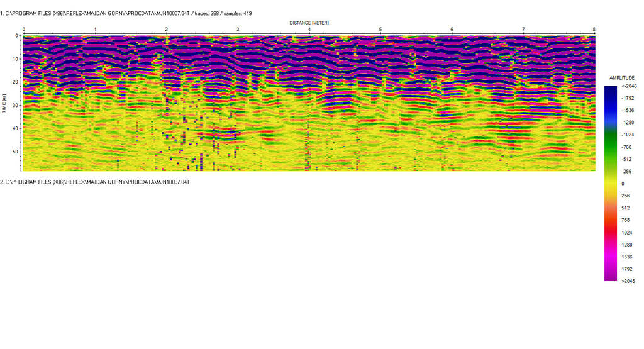Pick the purple bottom of amplitude color bar
Viewport: 644px width, 349px height.
(611, 275)
